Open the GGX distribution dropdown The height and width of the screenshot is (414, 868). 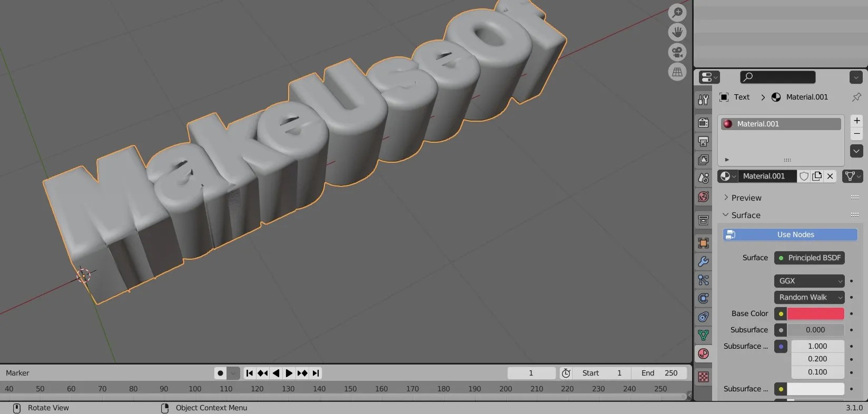(810, 281)
